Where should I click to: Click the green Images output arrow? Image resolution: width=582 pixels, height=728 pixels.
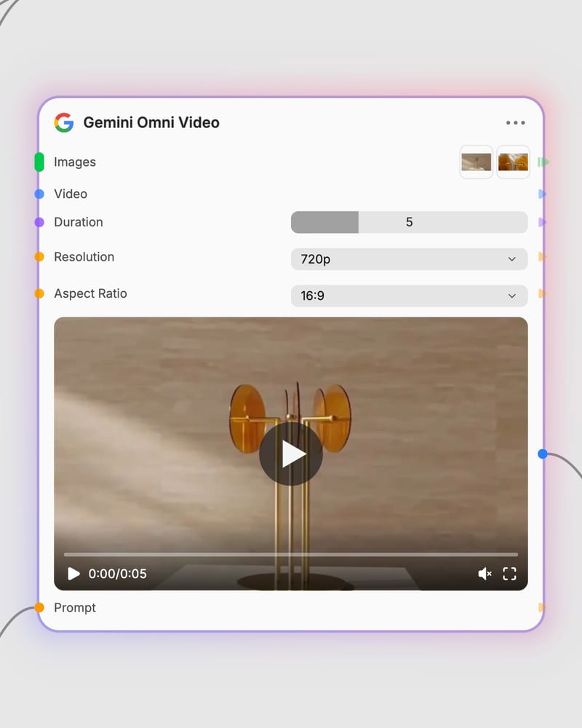[543, 162]
